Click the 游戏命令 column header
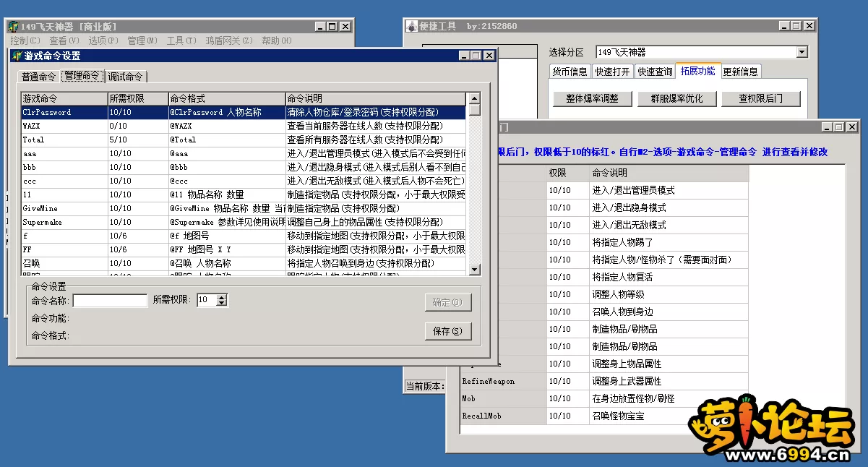The width and height of the screenshot is (868, 467). click(64, 98)
